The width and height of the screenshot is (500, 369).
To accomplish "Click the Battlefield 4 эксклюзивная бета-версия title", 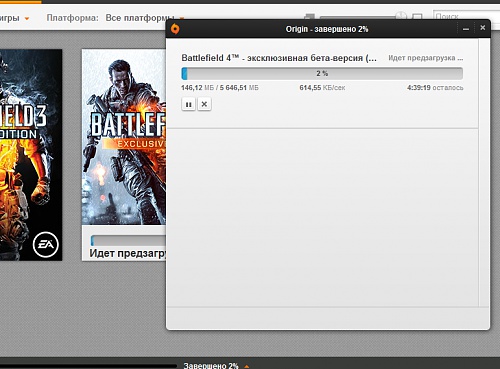I will coord(279,58).
